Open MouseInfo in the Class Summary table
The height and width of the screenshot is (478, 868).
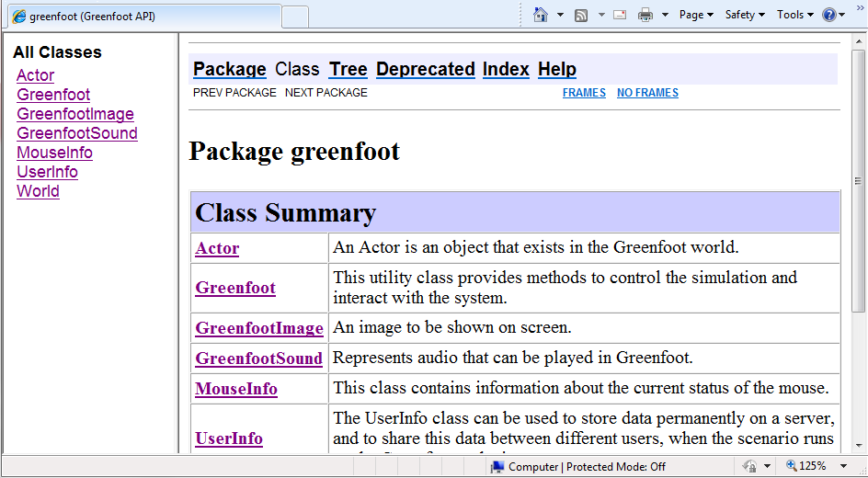235,389
